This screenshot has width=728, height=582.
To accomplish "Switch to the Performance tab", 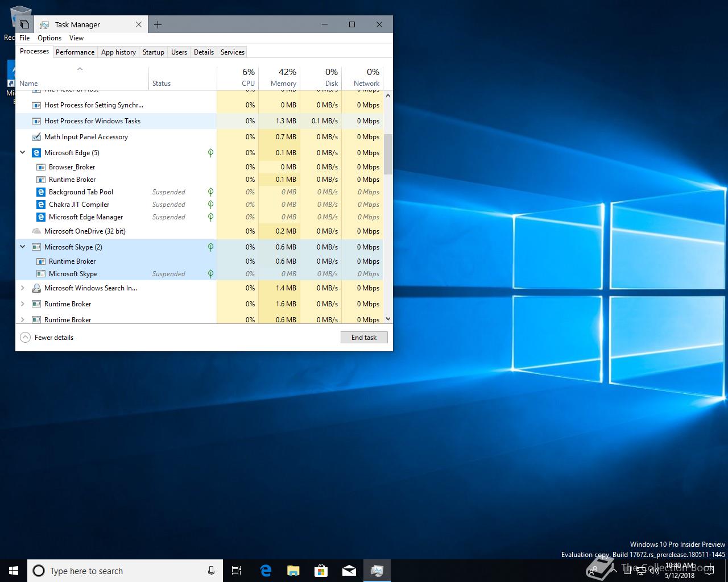I will pos(75,52).
